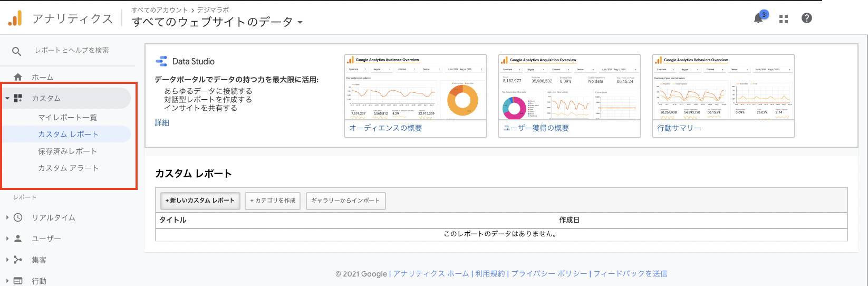The height and width of the screenshot is (286, 868).
Task: Click the ホーム house icon
Action: pos(18,77)
